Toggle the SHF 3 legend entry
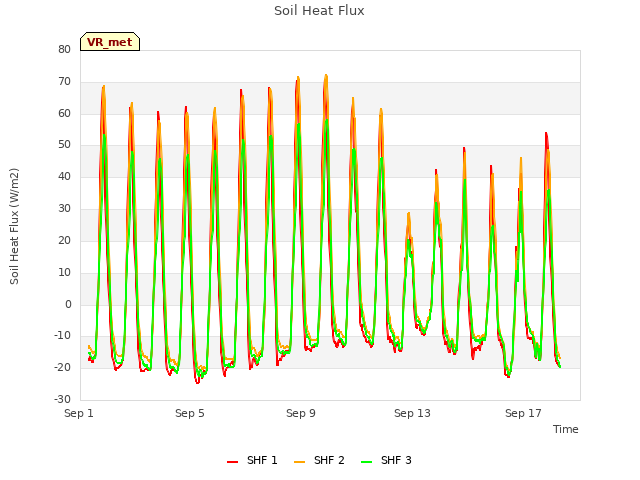640x480 pixels. 386,460
